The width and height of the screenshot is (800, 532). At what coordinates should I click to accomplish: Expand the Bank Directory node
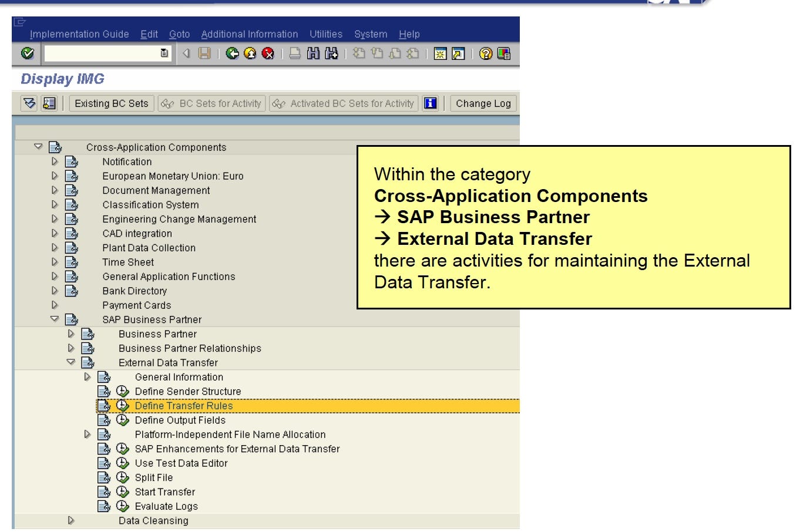pyautogui.click(x=55, y=291)
